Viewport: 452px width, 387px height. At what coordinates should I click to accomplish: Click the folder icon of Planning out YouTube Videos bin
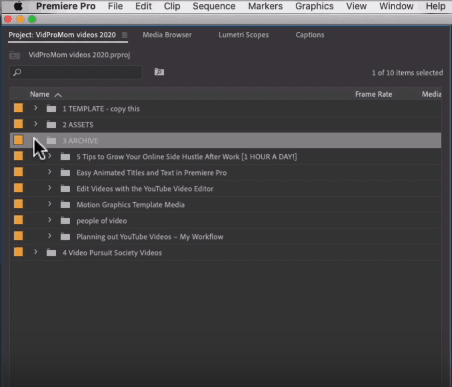[65, 236]
